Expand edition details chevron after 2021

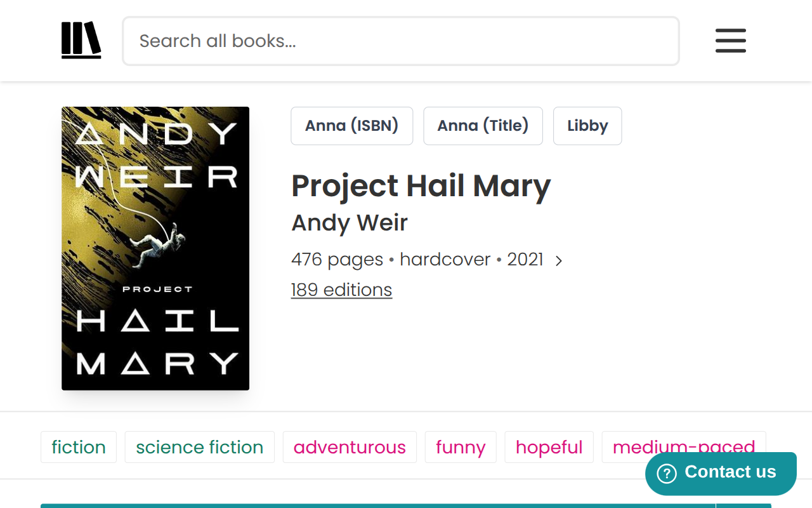[558, 260]
